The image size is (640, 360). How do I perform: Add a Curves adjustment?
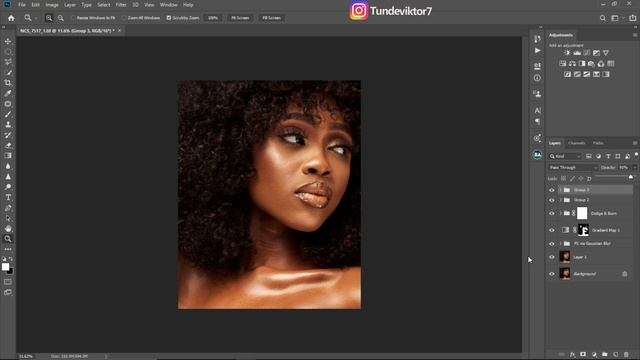coord(587,53)
